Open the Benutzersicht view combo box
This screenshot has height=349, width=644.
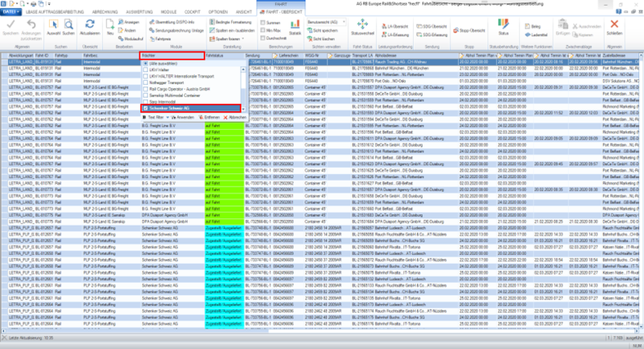click(327, 22)
